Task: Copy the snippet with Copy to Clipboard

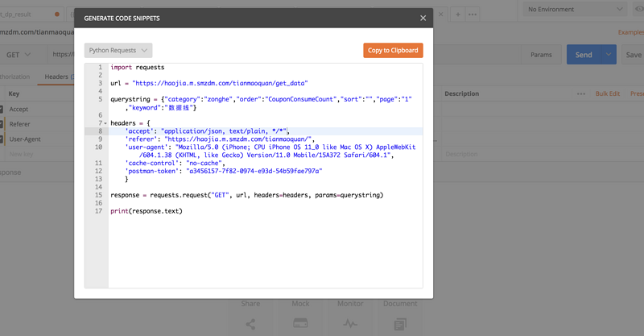Action: point(393,50)
